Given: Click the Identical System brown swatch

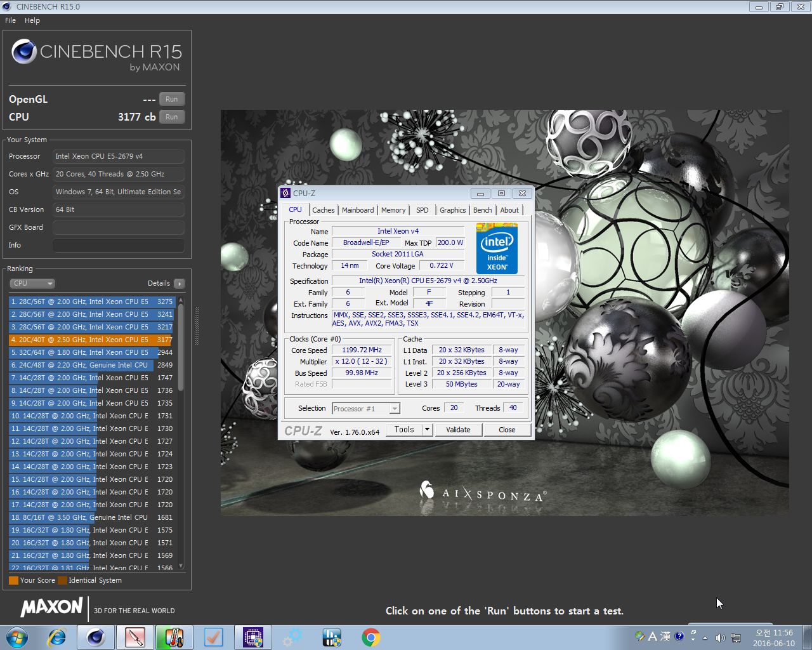Looking at the screenshot, I should [62, 580].
